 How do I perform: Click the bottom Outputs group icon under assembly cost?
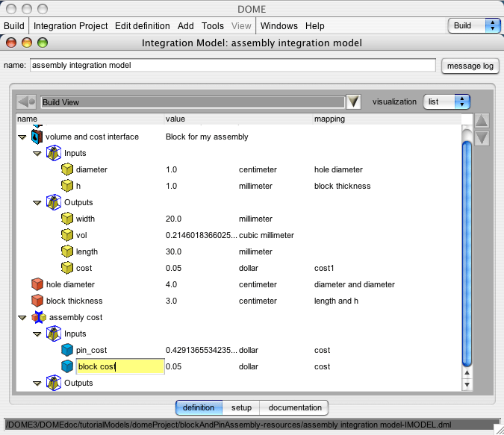pyautogui.click(x=53, y=383)
